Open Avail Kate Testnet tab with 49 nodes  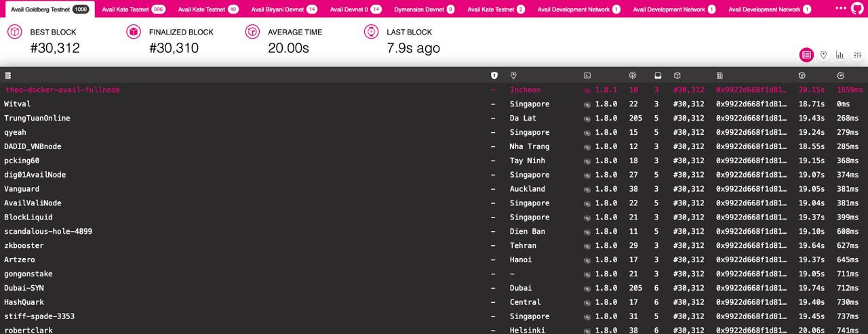pos(210,9)
